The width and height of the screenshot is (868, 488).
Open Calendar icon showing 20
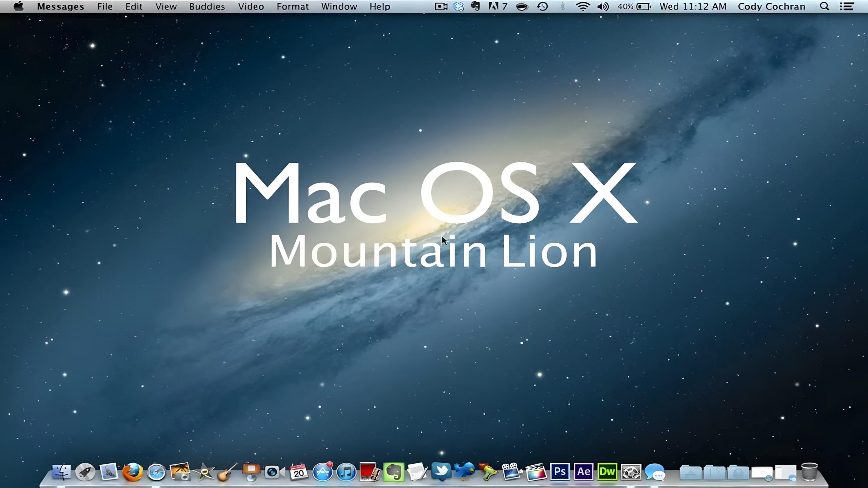pos(299,472)
